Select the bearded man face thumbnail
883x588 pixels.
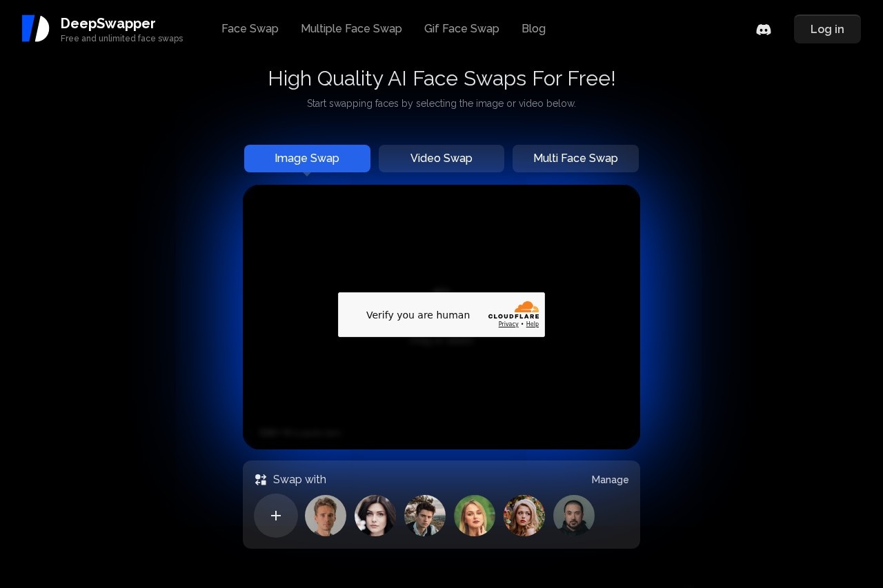point(574,516)
